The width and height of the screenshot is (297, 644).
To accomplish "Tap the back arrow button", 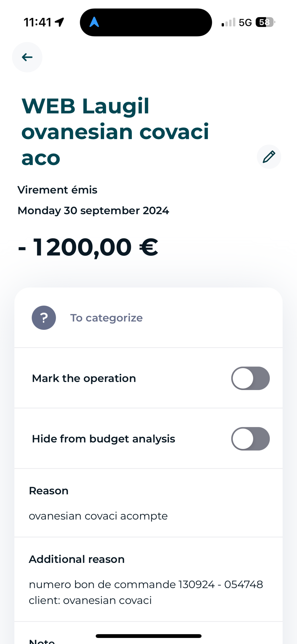I will (x=27, y=57).
